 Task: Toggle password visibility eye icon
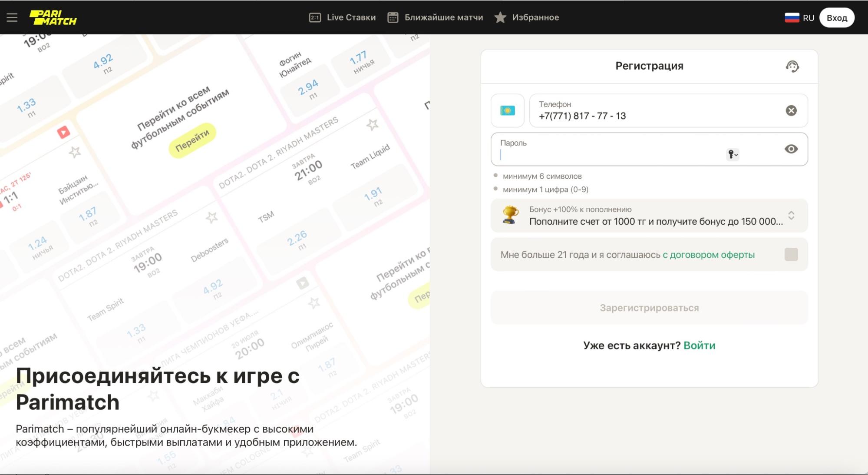[x=791, y=149]
